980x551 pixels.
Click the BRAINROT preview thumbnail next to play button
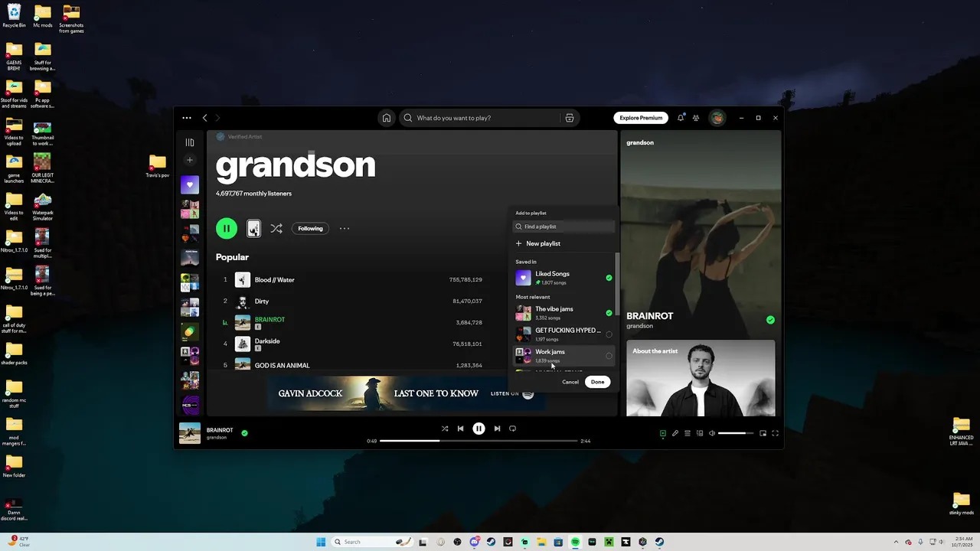[x=253, y=228]
